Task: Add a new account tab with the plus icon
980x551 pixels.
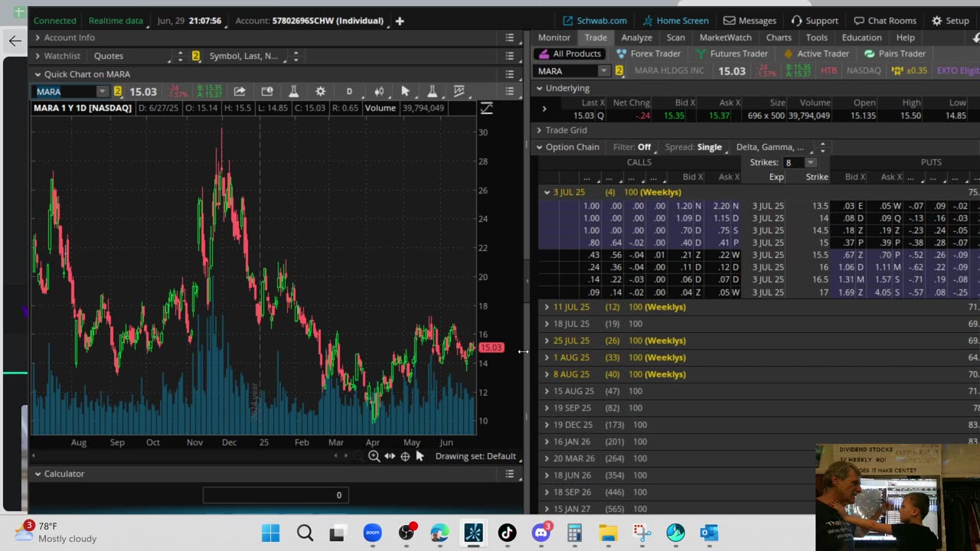Action: coord(400,21)
